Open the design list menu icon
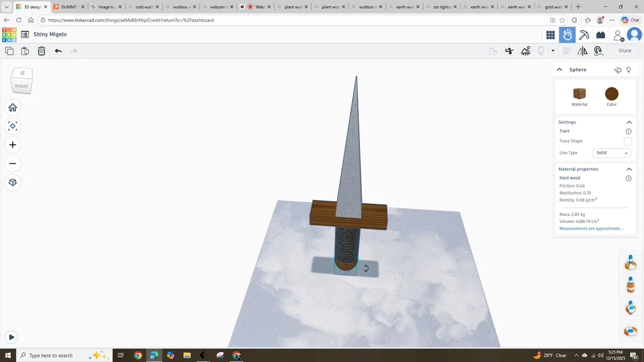This screenshot has width=644, height=362. (25, 35)
